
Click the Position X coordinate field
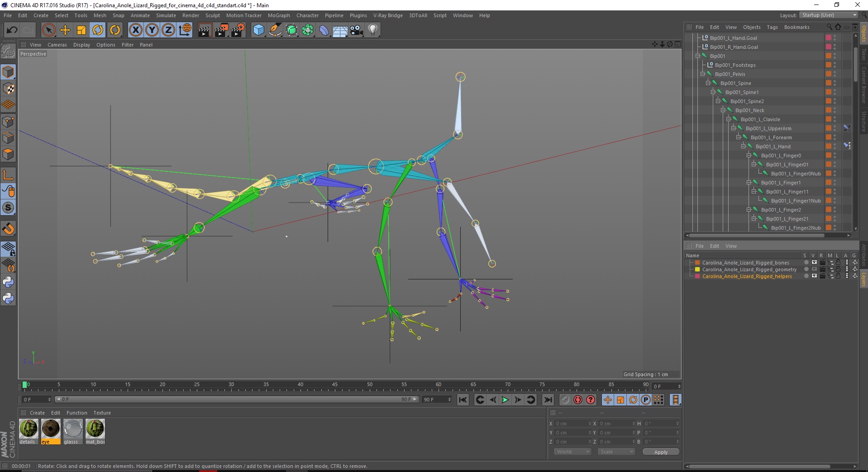click(573, 424)
